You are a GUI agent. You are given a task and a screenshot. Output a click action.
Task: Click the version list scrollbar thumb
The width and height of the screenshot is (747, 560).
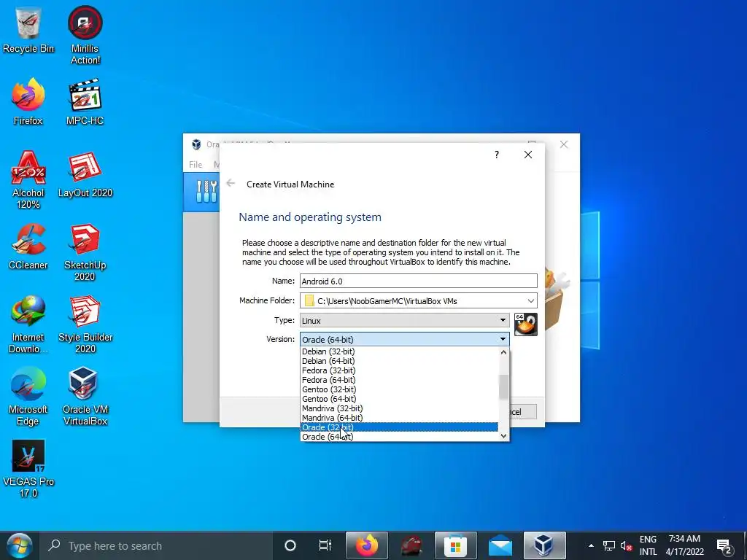pyautogui.click(x=503, y=387)
